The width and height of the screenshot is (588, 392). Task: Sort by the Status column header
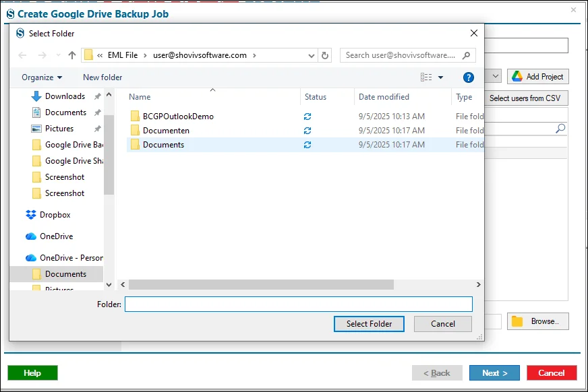pyautogui.click(x=316, y=97)
